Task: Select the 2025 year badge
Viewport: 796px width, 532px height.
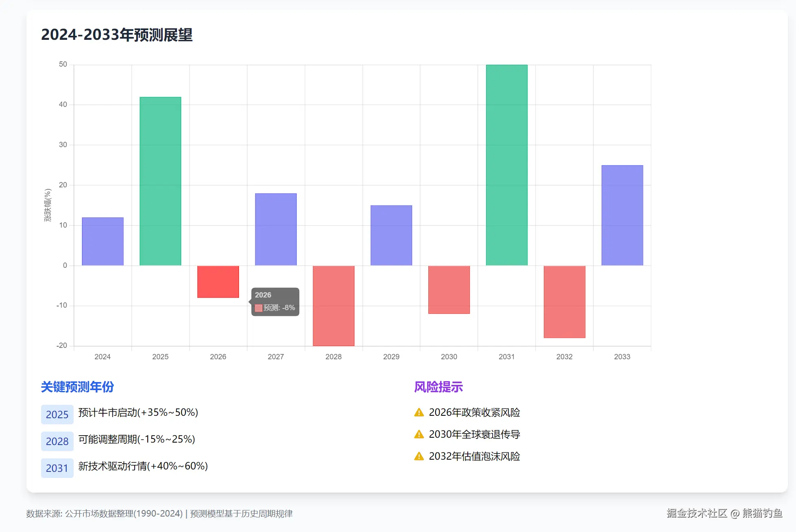Action: pyautogui.click(x=57, y=414)
